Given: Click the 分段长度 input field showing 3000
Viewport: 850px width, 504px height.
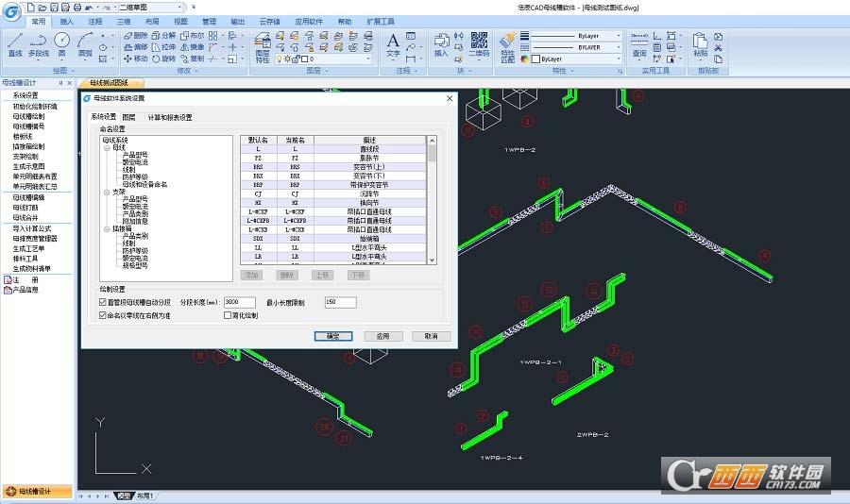Looking at the screenshot, I should (239, 302).
